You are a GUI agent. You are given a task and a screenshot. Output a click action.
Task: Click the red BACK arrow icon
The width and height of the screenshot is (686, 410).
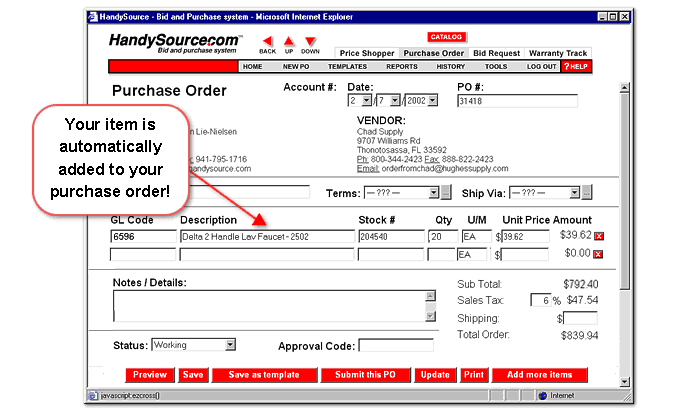(x=267, y=41)
